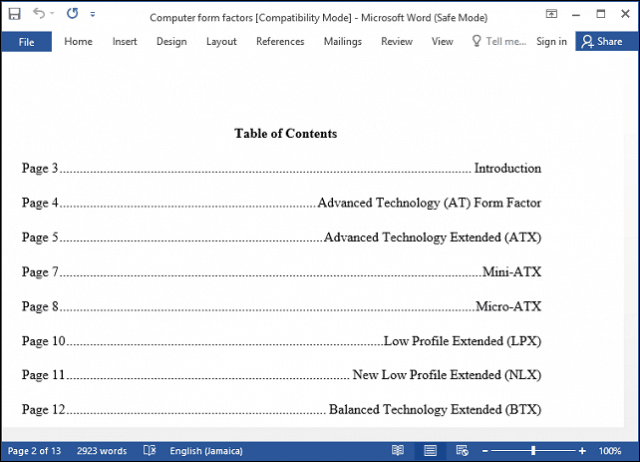The image size is (640, 462).
Task: Open the View tab
Action: click(442, 42)
